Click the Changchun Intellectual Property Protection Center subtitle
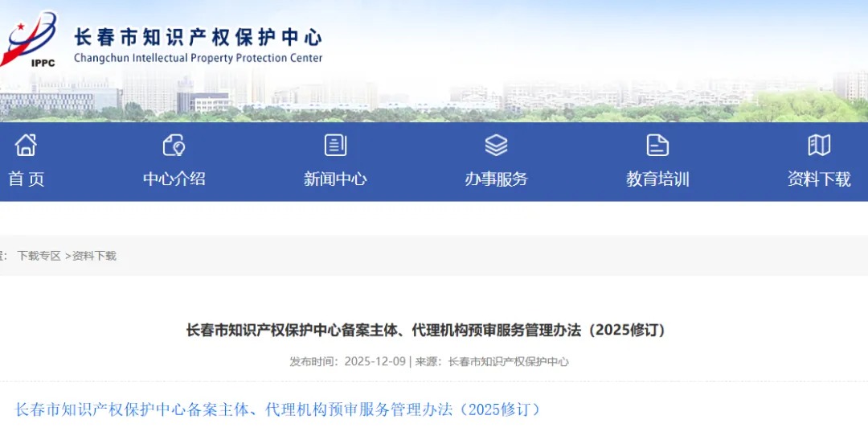Image resolution: width=868 pixels, height=436 pixels. [198, 58]
